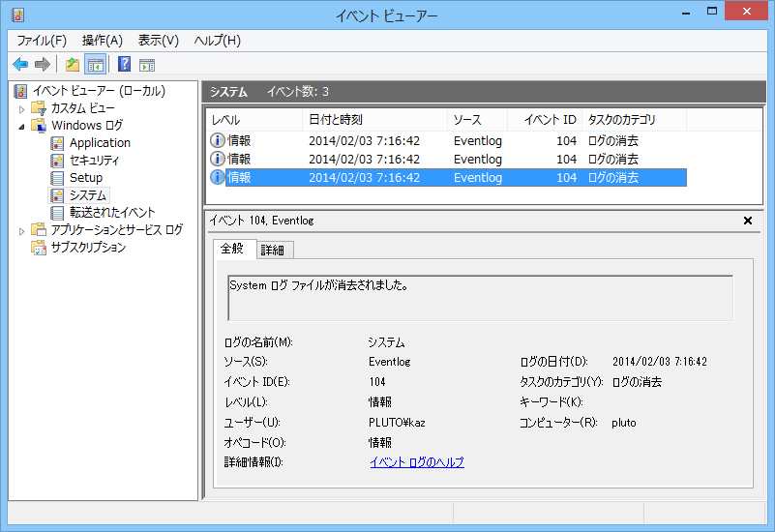The image size is (775, 532).
Task: Select the Setup log icon
Action: (57, 178)
